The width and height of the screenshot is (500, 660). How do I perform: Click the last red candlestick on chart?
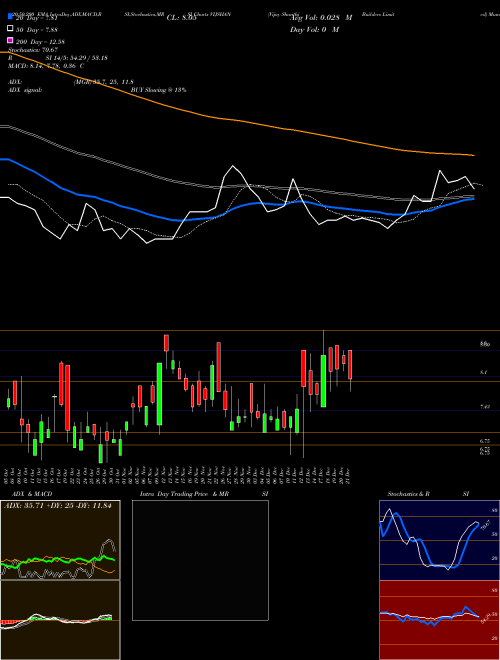[350, 365]
